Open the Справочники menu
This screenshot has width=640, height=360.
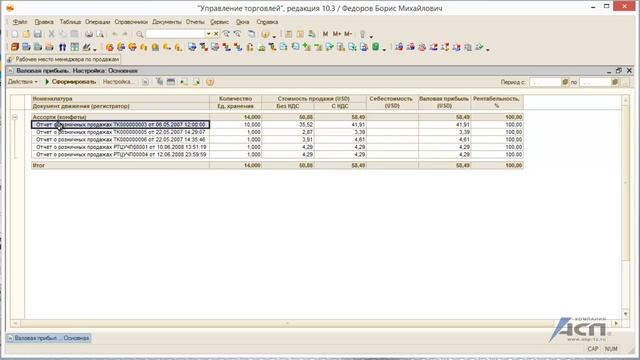click(131, 22)
